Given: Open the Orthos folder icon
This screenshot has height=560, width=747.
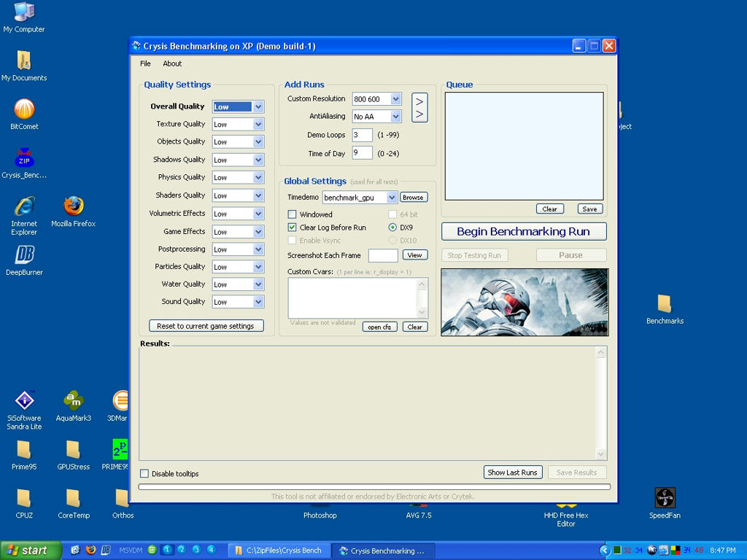Looking at the screenshot, I should (123, 503).
